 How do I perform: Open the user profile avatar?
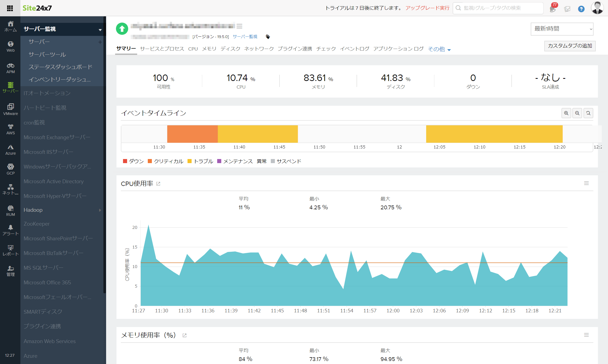click(x=597, y=8)
